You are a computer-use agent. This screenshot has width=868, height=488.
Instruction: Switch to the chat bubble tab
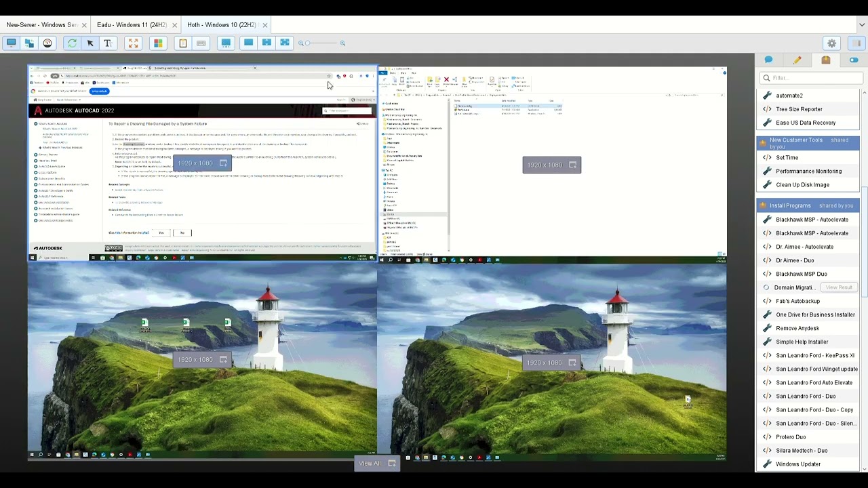(768, 60)
